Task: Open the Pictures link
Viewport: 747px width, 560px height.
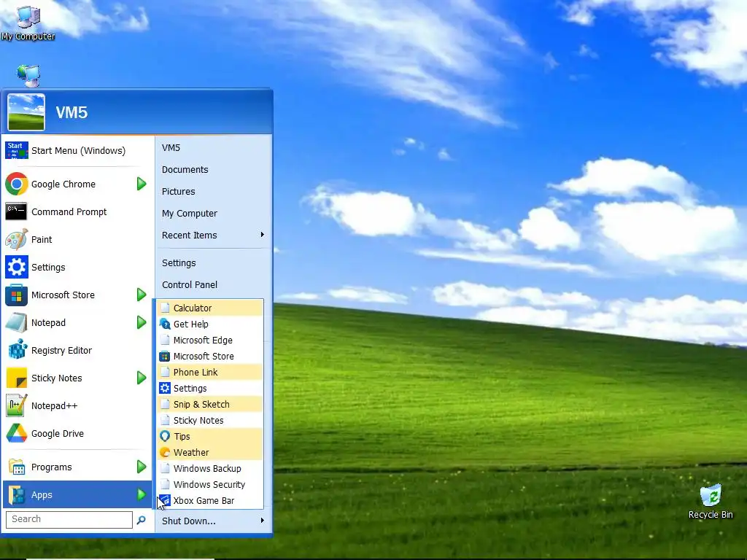Action: 179,192
